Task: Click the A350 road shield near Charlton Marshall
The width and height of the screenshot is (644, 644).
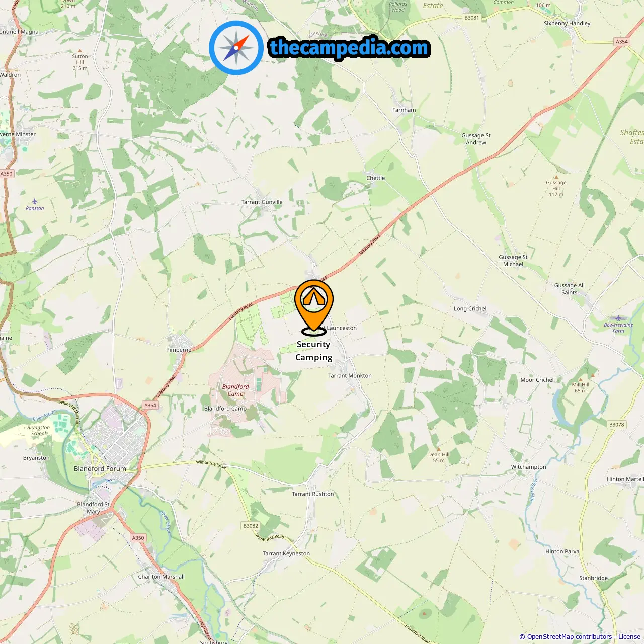Action: (138, 538)
